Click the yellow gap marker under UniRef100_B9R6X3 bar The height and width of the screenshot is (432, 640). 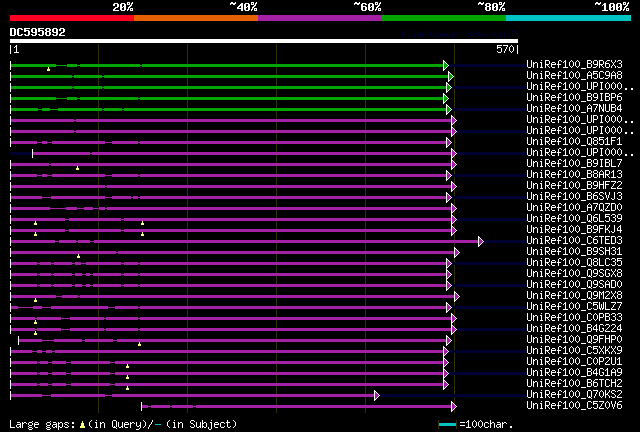(x=49, y=69)
